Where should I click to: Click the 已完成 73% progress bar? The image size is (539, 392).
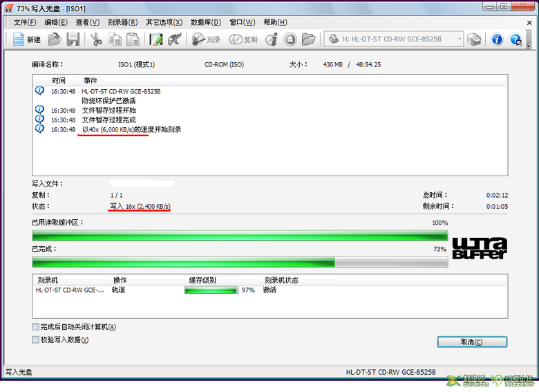tap(239, 262)
